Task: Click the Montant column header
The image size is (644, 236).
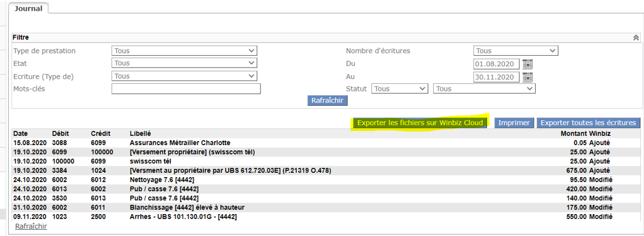Action: tap(574, 133)
